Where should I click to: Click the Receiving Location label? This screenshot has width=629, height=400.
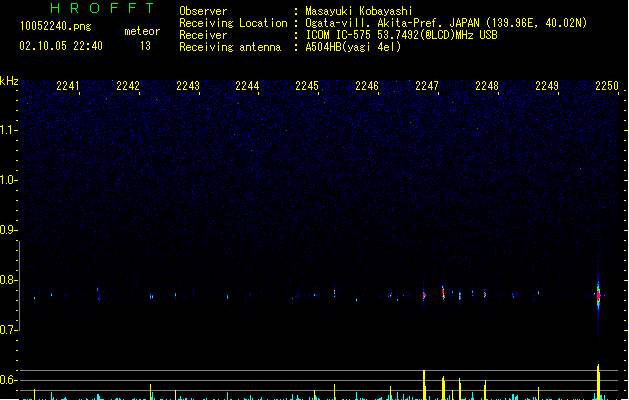233,23
